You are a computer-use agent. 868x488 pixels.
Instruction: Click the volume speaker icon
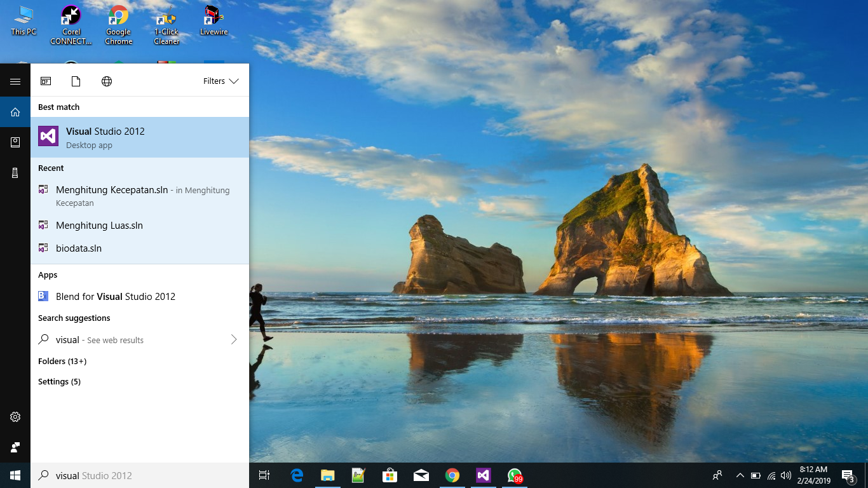[x=786, y=475]
